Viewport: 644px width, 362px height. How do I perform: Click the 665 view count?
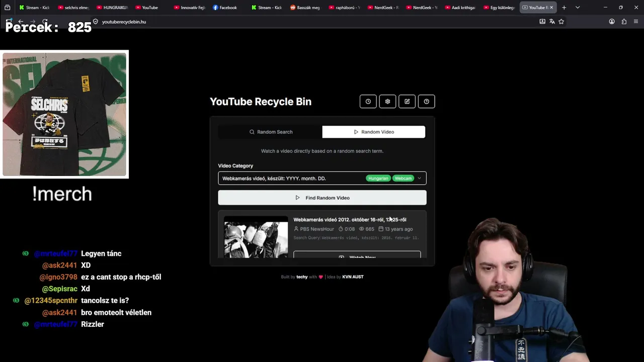pos(370,229)
